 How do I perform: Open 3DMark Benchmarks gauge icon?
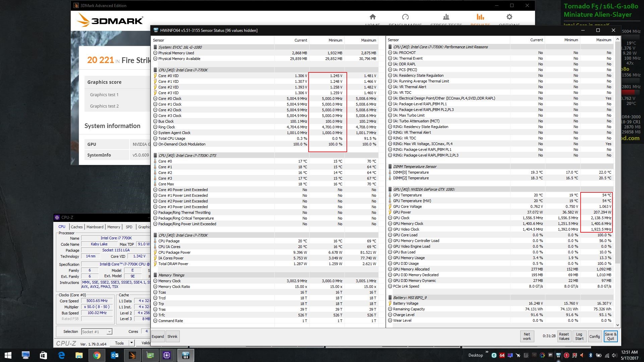[x=405, y=17]
